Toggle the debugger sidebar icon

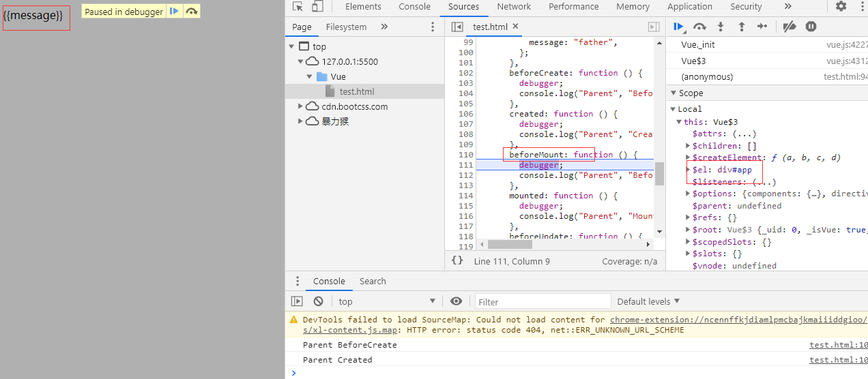tap(653, 27)
